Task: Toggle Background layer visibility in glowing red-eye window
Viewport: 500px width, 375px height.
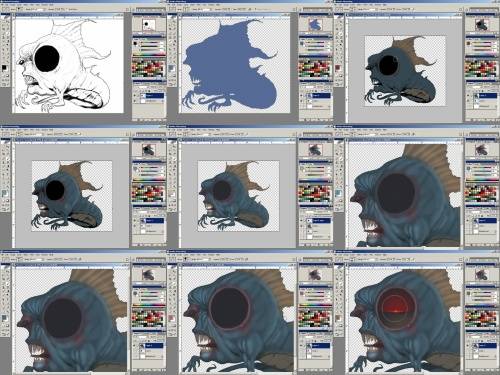Action: pos(469,356)
